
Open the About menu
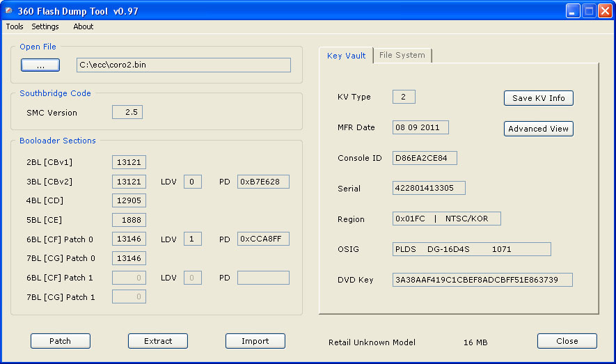84,26
